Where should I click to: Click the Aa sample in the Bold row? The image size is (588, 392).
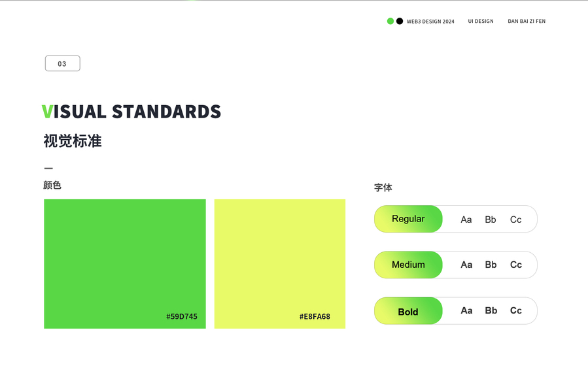coord(466,310)
